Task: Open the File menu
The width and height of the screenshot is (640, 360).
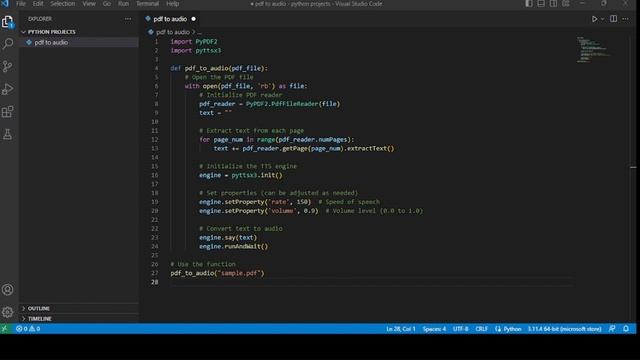Action: click(x=21, y=4)
